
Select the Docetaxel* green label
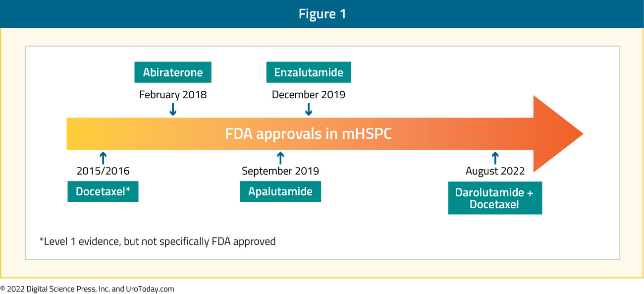coord(103,191)
